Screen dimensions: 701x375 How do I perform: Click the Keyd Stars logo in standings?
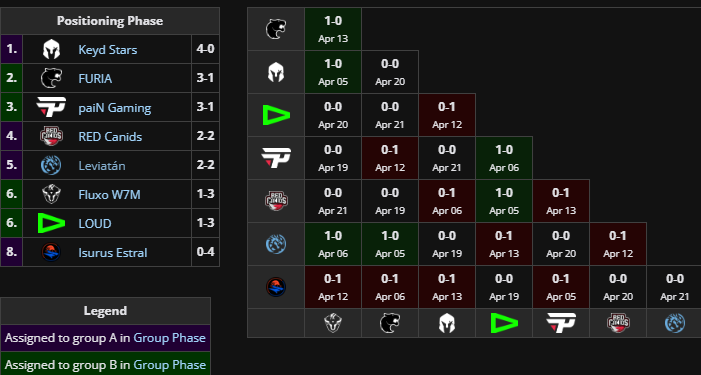[51, 49]
